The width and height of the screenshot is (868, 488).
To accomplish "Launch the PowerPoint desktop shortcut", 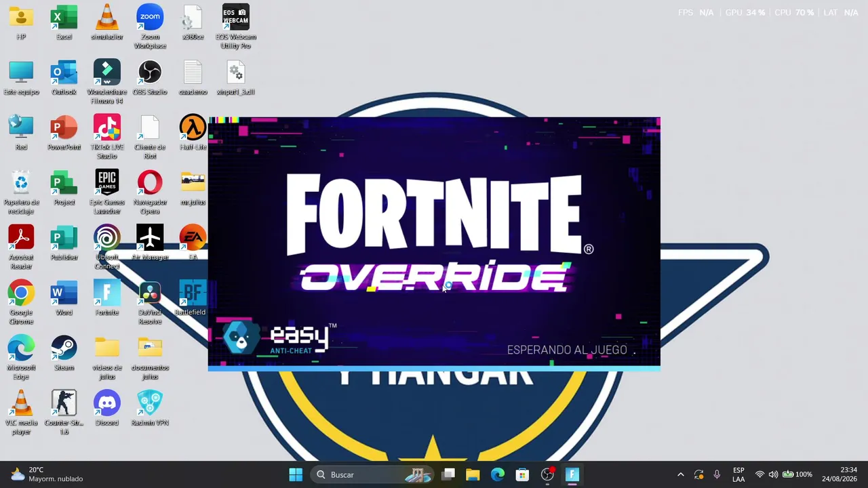I will (x=64, y=133).
